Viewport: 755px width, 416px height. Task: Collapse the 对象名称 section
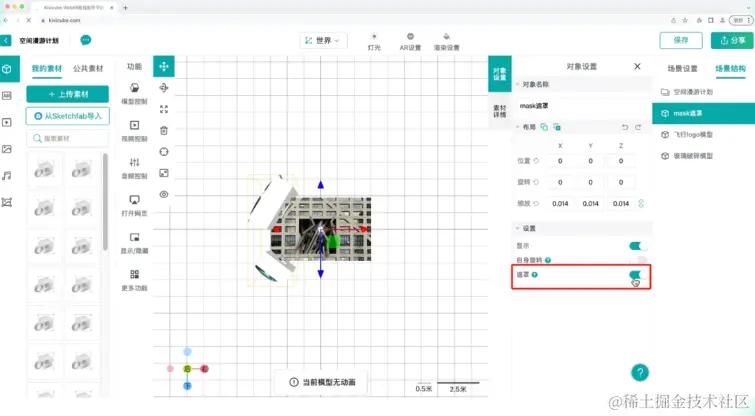coord(518,84)
